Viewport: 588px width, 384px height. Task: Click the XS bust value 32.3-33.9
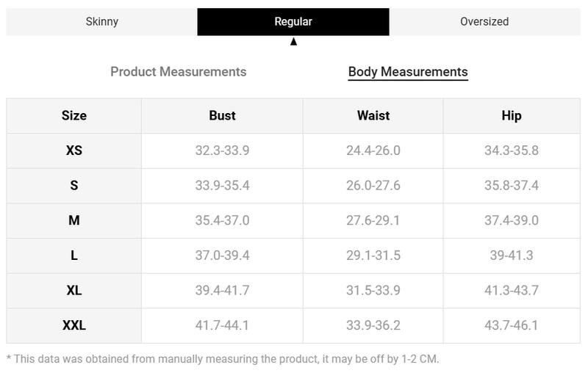tap(222, 151)
